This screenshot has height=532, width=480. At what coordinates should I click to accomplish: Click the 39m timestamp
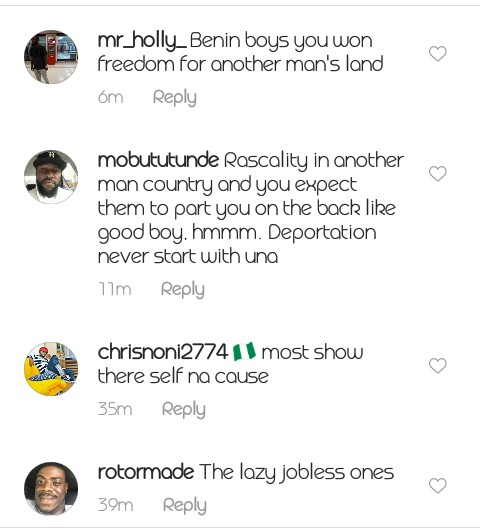[116, 505]
